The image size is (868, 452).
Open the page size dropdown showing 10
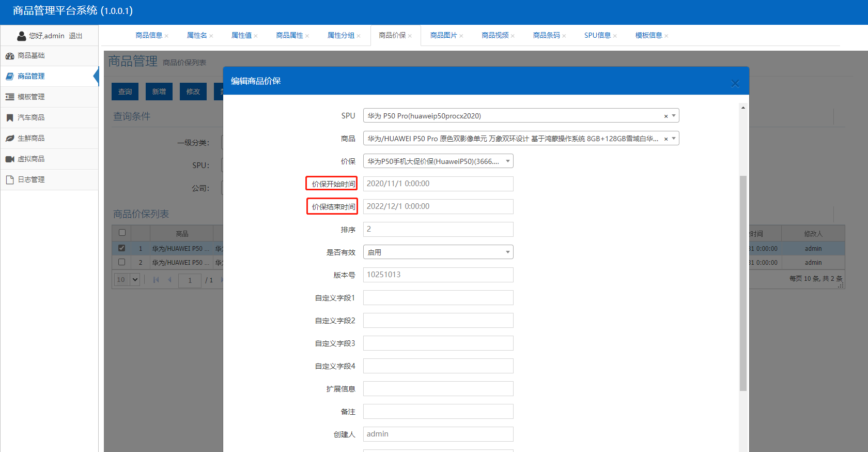pyautogui.click(x=127, y=280)
